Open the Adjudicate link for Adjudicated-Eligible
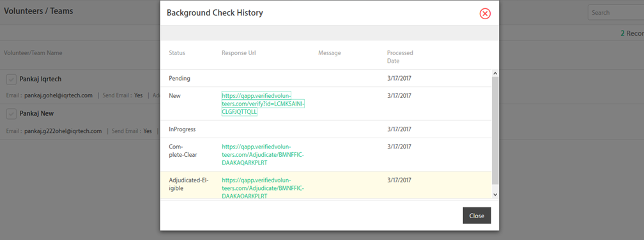Image resolution: width=644 pixels, height=240 pixels. tap(263, 188)
